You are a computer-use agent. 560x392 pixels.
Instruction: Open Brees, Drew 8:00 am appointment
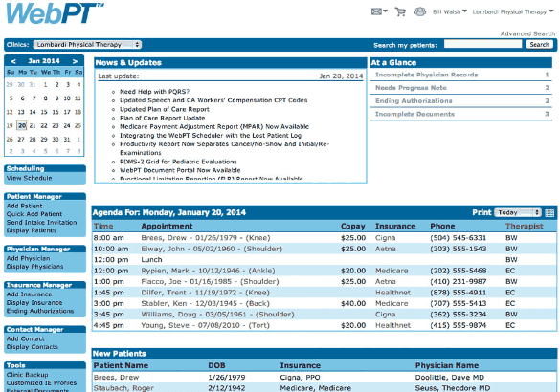tap(206, 238)
